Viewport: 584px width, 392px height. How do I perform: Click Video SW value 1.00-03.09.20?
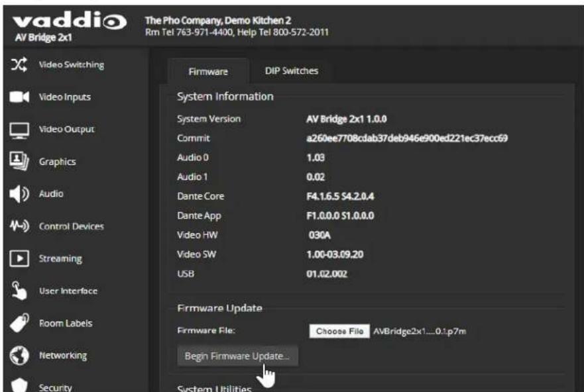(335, 254)
